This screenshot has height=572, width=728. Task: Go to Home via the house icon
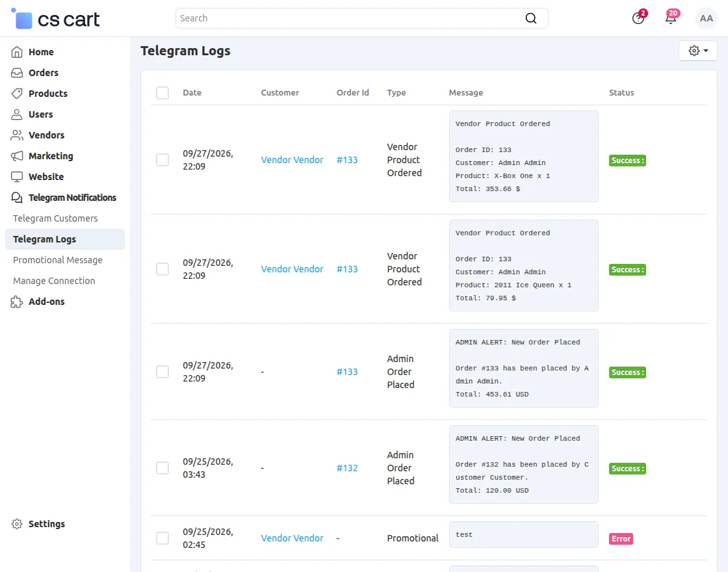click(17, 52)
